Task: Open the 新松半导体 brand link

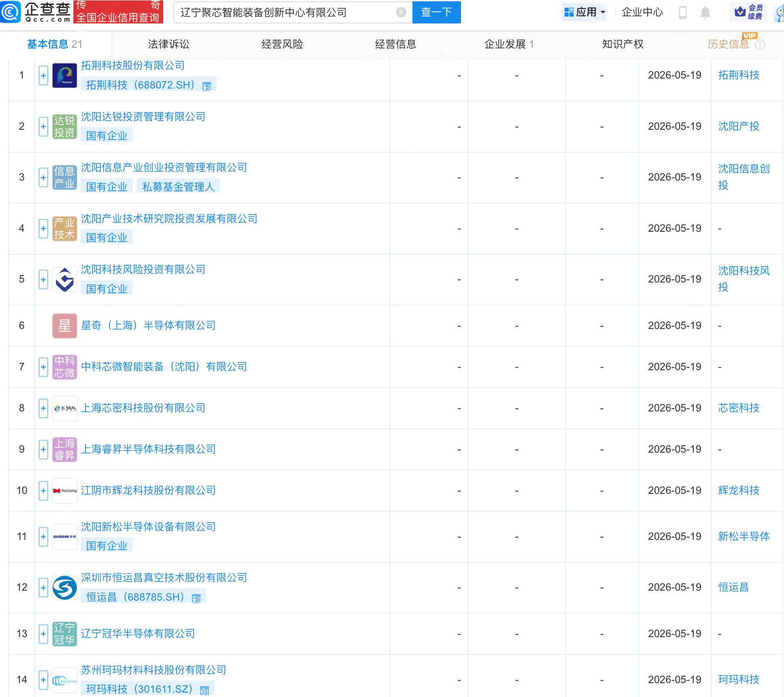Action: point(744,536)
